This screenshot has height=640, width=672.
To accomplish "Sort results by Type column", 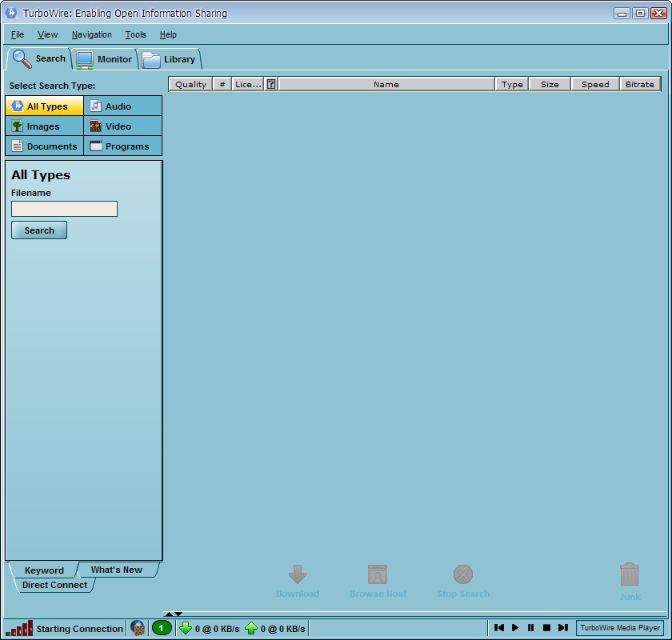I will point(512,85).
